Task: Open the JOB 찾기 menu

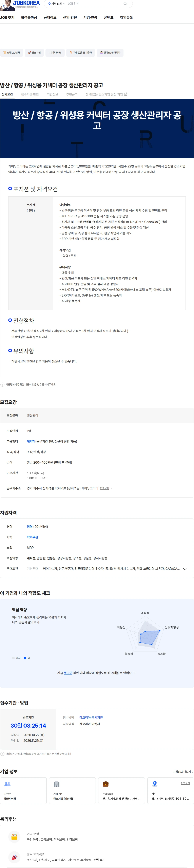Action: 7,18
